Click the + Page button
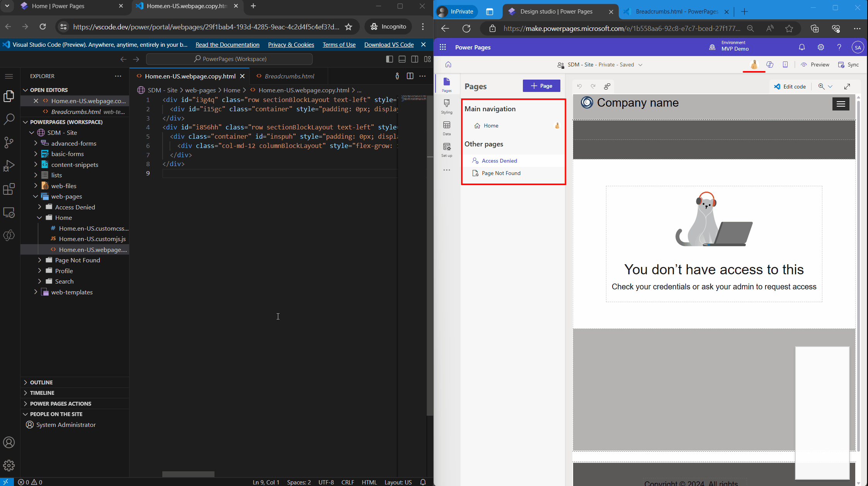This screenshot has width=868, height=486. (x=541, y=85)
